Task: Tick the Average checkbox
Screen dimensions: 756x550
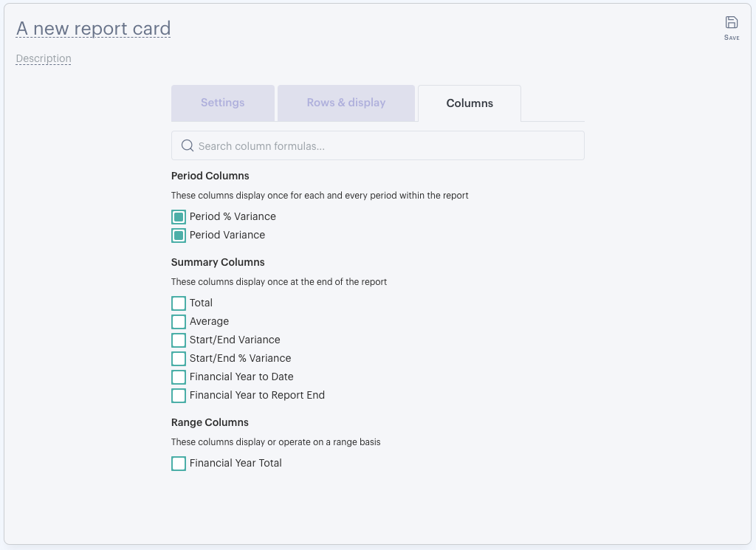Action: [179, 322]
